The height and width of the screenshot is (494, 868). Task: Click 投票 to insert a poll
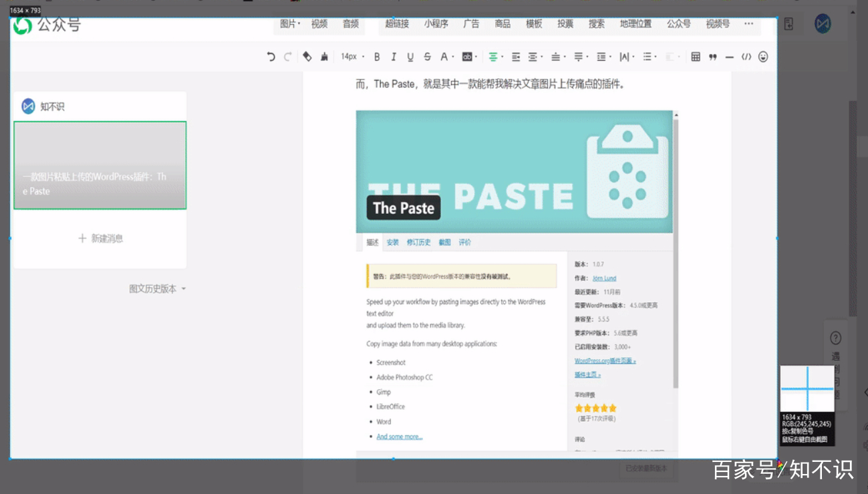click(x=565, y=24)
